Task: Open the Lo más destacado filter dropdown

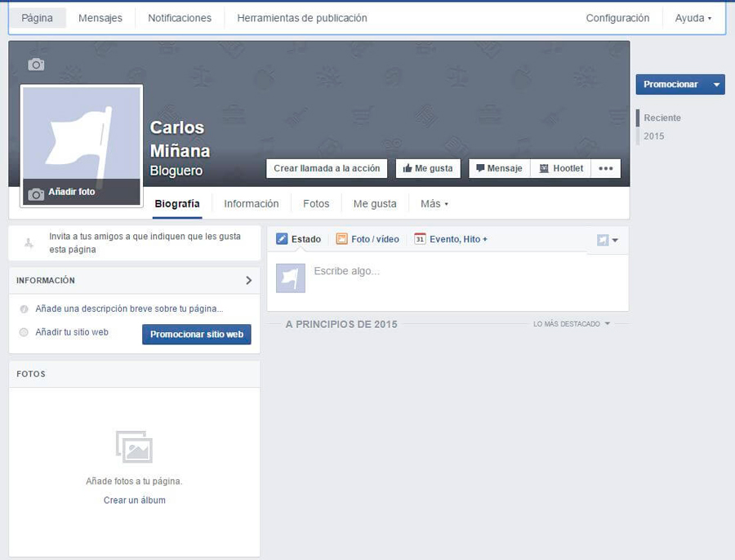Action: pos(572,324)
